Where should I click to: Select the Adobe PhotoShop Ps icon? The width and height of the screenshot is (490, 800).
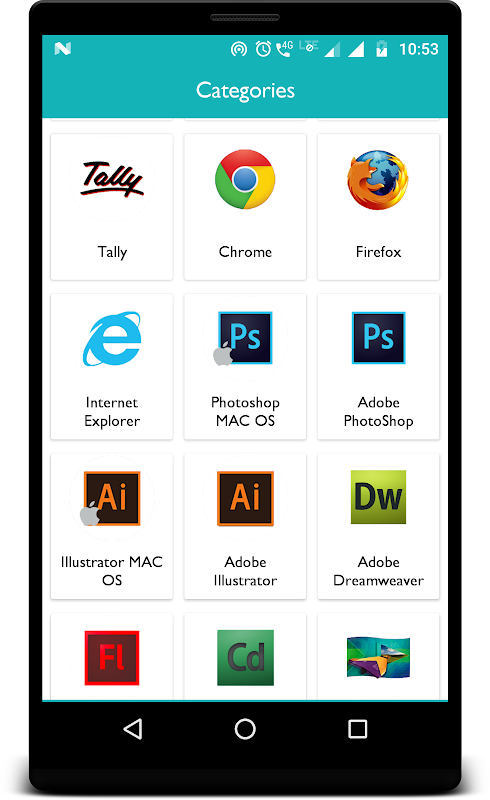[x=378, y=337]
